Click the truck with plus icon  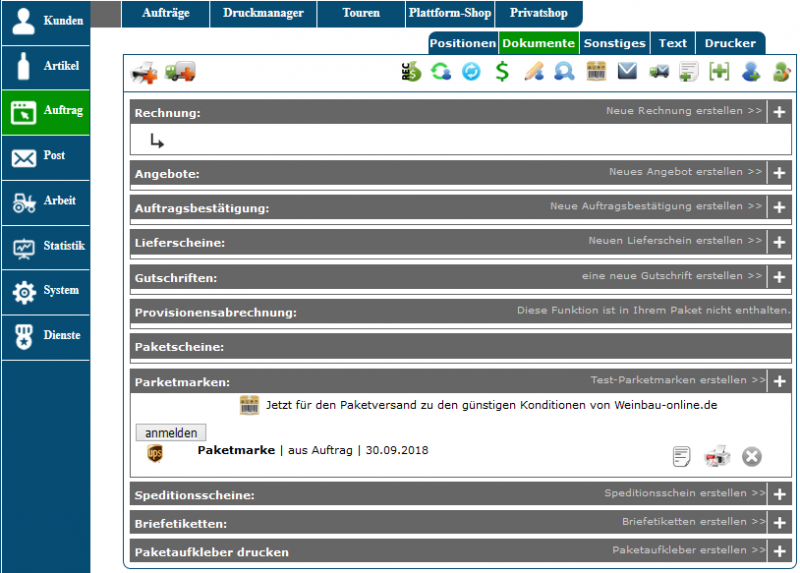coord(180,72)
